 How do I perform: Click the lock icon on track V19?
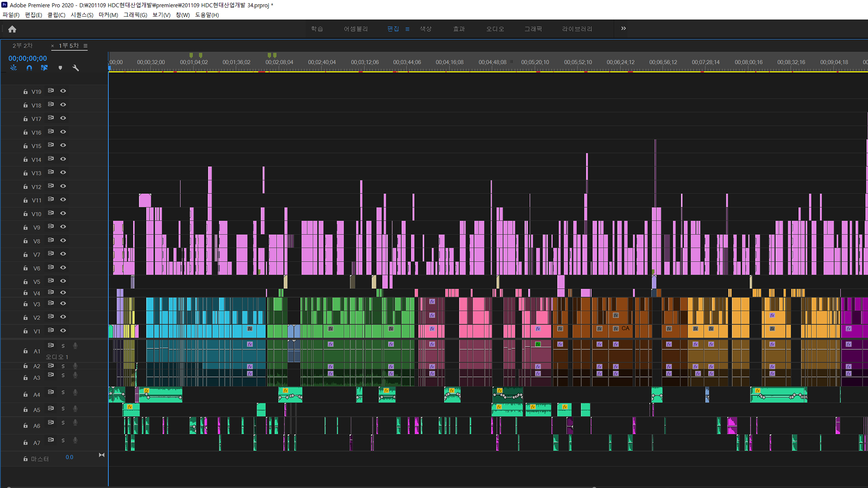pyautogui.click(x=25, y=92)
